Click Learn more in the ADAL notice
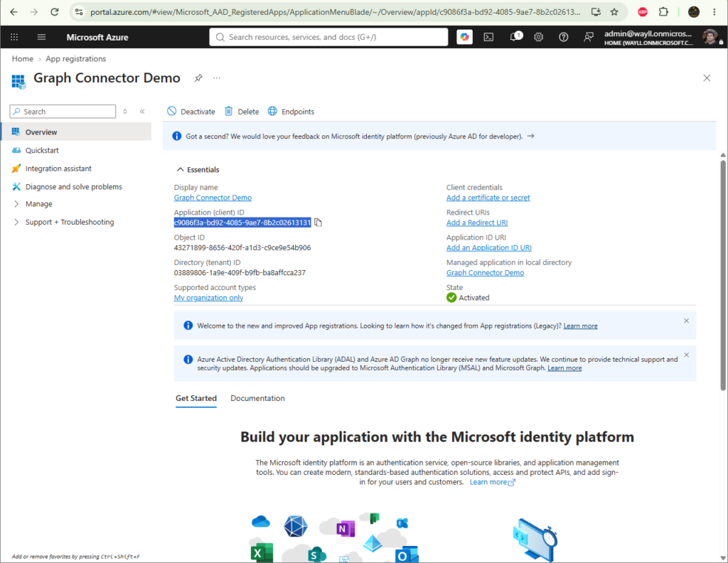The width and height of the screenshot is (728, 563). pyautogui.click(x=564, y=368)
